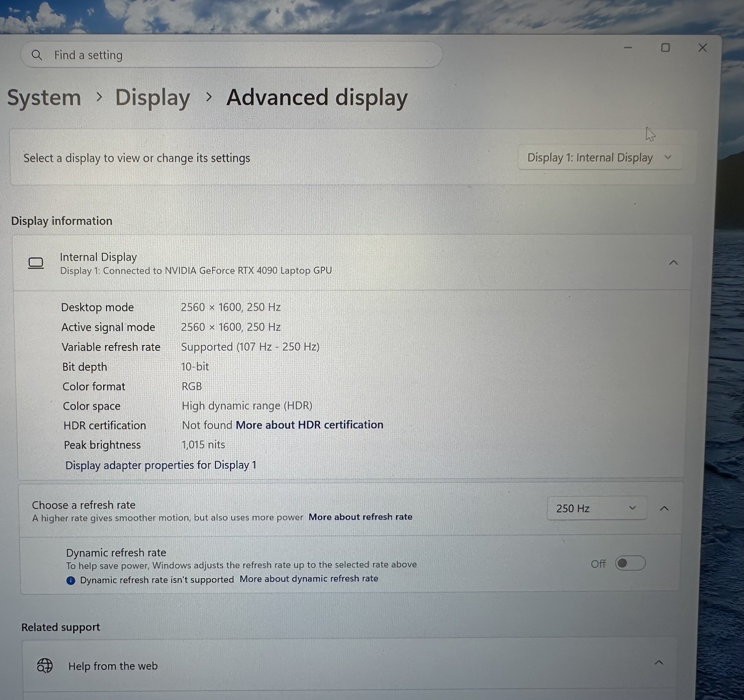Screen dimensions: 744x700
Task: Click the RGB color format value
Action: (192, 386)
